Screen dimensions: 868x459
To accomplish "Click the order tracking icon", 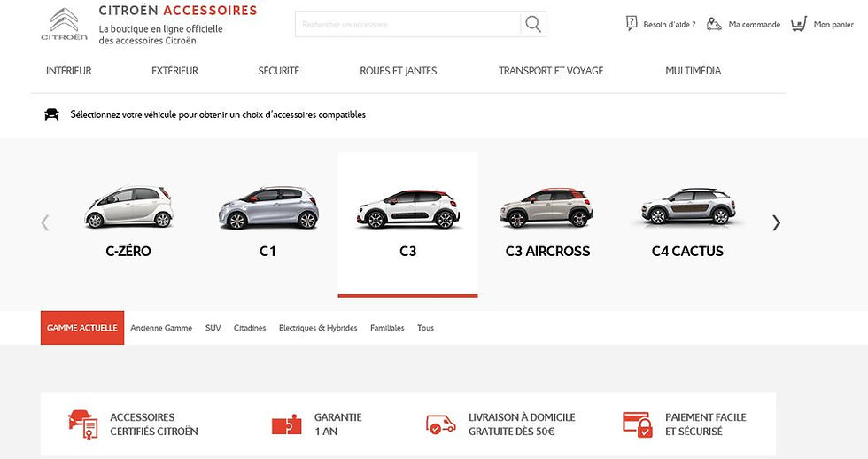I will coord(714,24).
